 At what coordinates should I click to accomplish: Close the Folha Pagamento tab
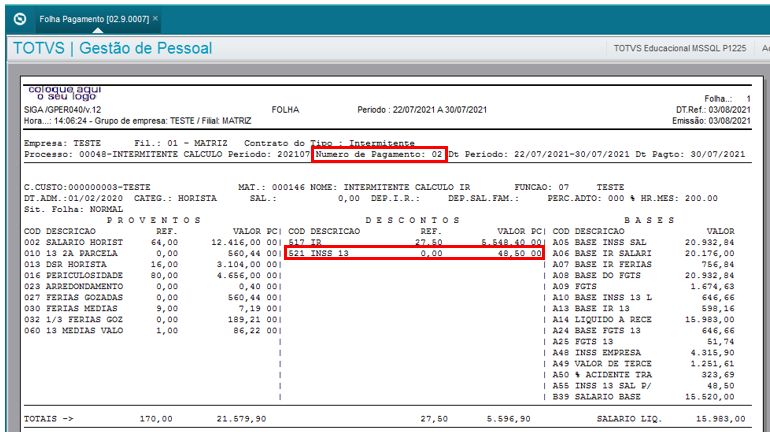[x=155, y=18]
